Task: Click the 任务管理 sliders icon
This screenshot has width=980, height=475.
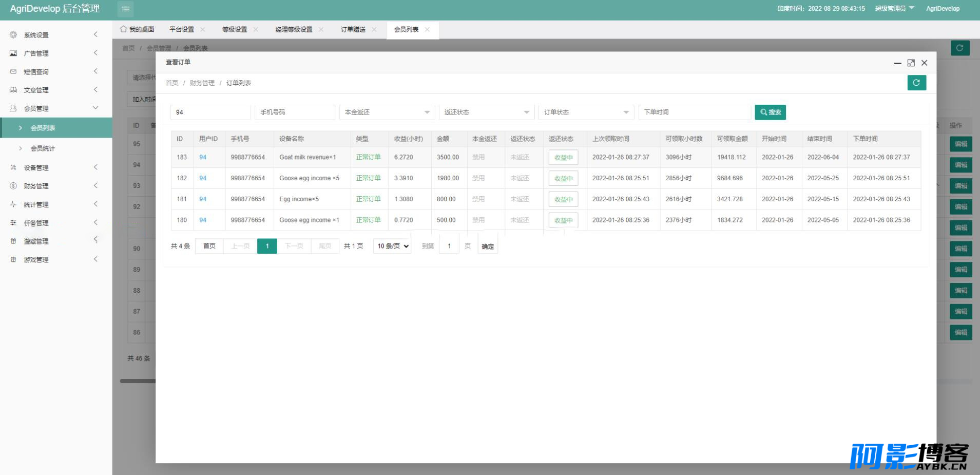Action: [13, 223]
